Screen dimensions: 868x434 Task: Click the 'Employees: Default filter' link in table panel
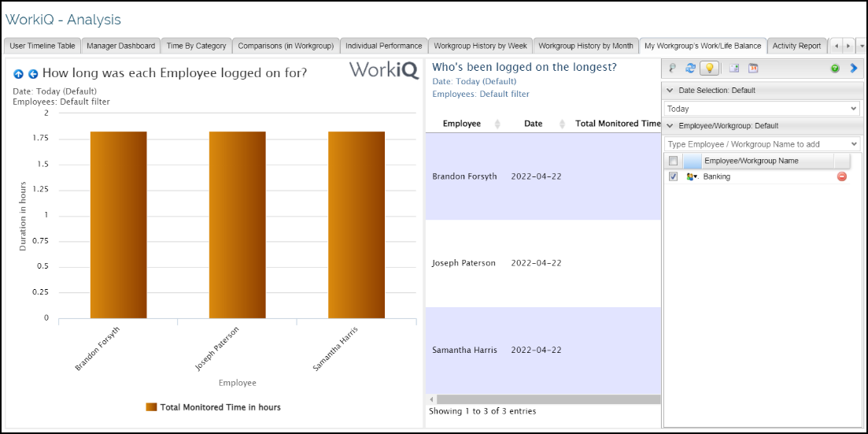(480, 94)
